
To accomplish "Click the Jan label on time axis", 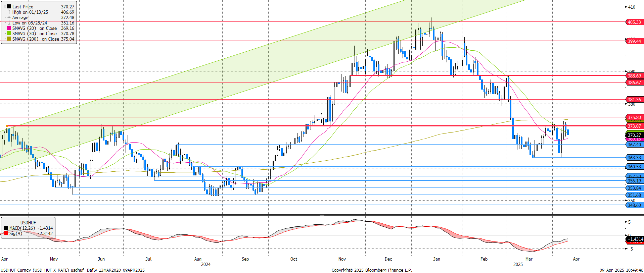I will pos(436,259).
